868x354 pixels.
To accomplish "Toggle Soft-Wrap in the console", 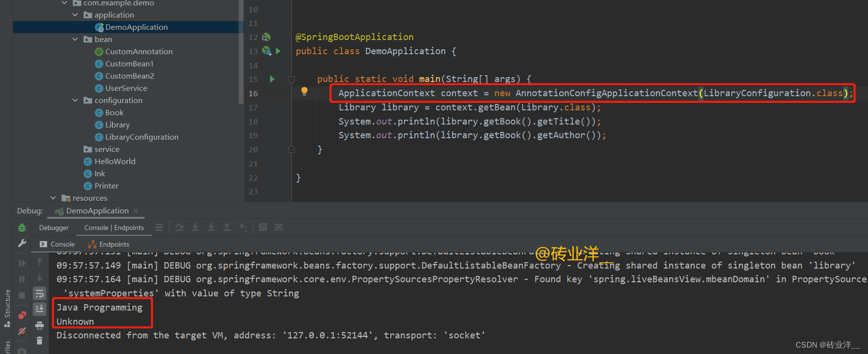I will [x=40, y=293].
